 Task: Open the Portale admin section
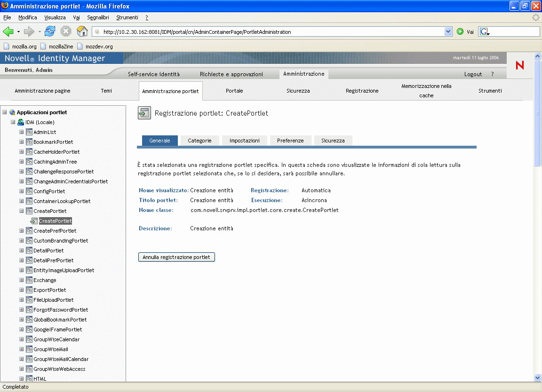pos(234,91)
